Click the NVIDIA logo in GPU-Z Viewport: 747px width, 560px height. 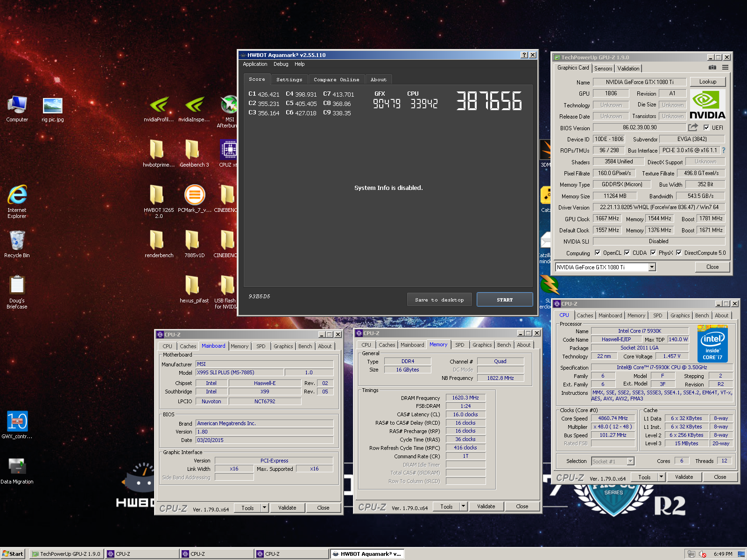707,105
